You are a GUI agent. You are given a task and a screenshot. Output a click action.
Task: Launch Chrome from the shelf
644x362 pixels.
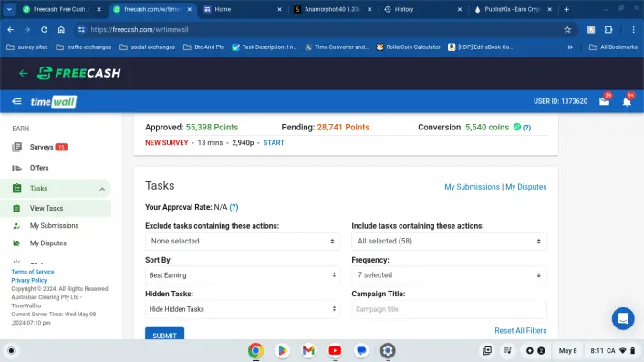click(255, 350)
